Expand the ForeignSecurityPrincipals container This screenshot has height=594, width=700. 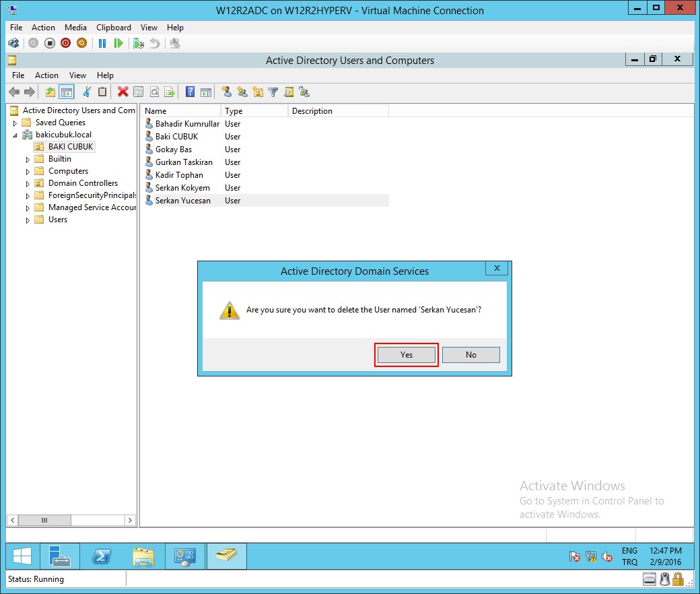pos(28,195)
